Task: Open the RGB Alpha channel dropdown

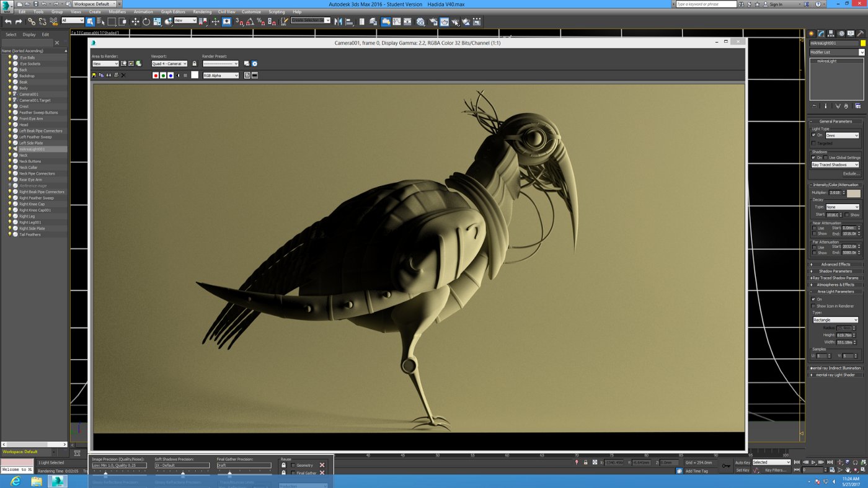Action: [221, 76]
